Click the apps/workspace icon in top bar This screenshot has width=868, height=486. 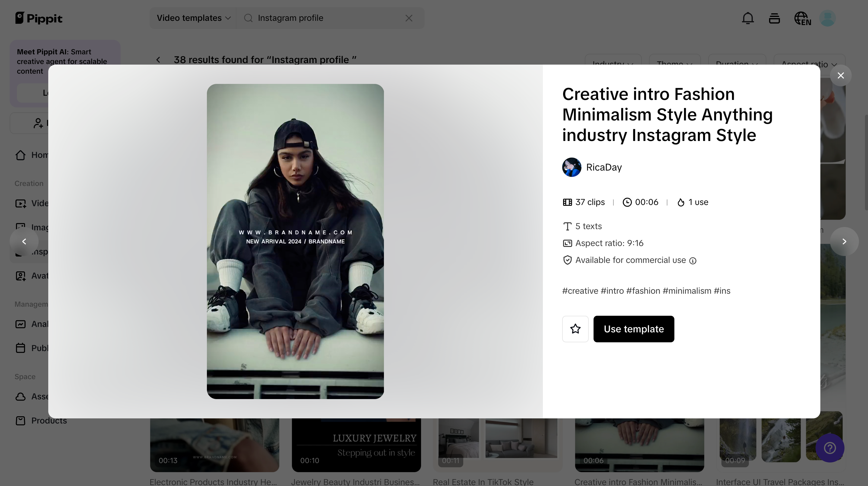[774, 18]
